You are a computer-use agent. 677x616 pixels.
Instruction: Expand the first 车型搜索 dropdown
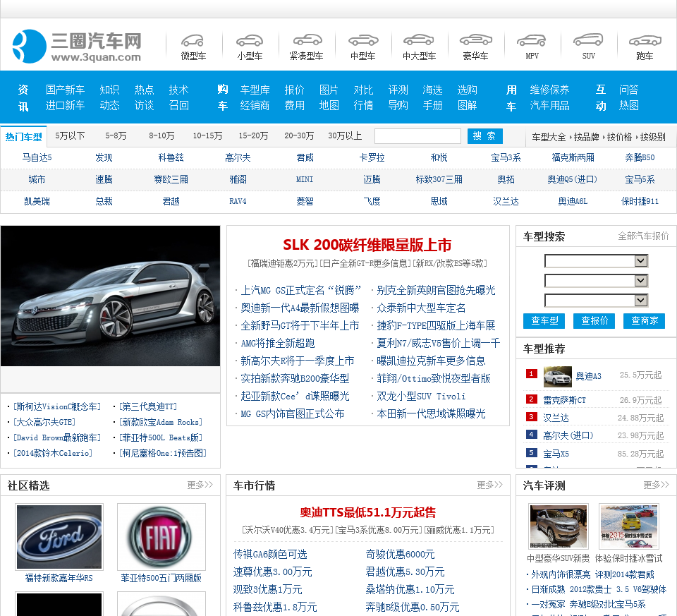coord(596,261)
